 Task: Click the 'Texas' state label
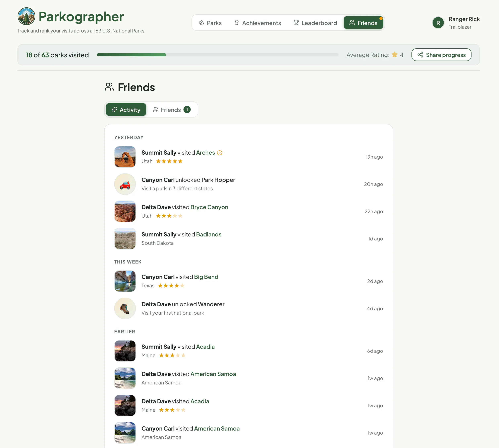(148, 286)
